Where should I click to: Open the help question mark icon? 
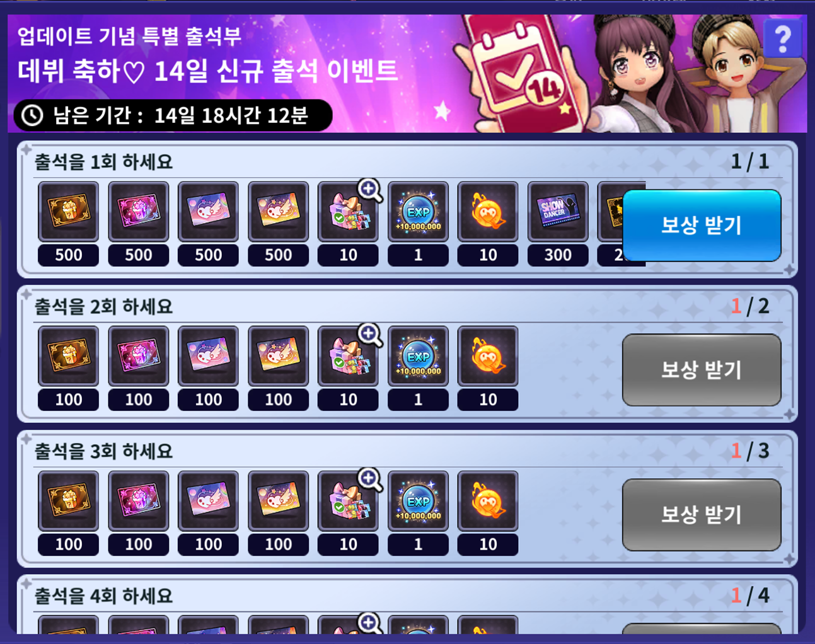pos(782,39)
